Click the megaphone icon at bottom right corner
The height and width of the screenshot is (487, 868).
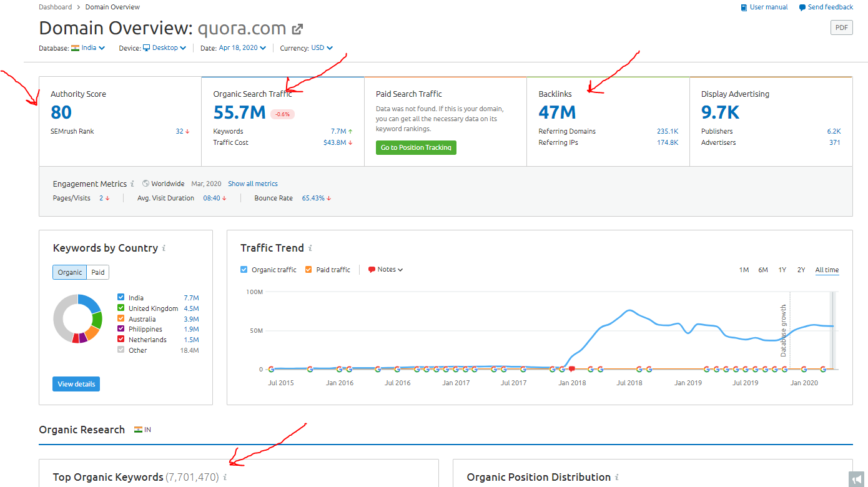(856, 479)
